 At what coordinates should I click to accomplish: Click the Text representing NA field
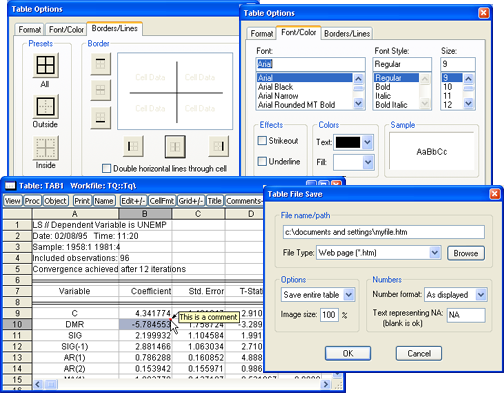466,315
